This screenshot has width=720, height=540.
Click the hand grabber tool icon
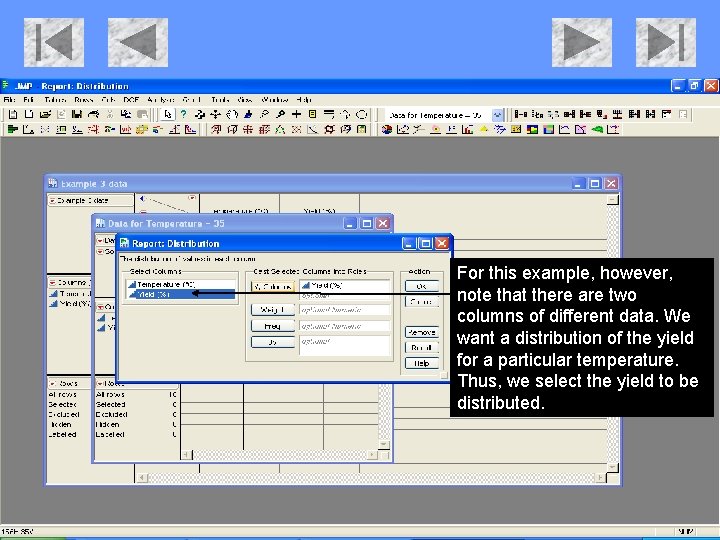232,114
